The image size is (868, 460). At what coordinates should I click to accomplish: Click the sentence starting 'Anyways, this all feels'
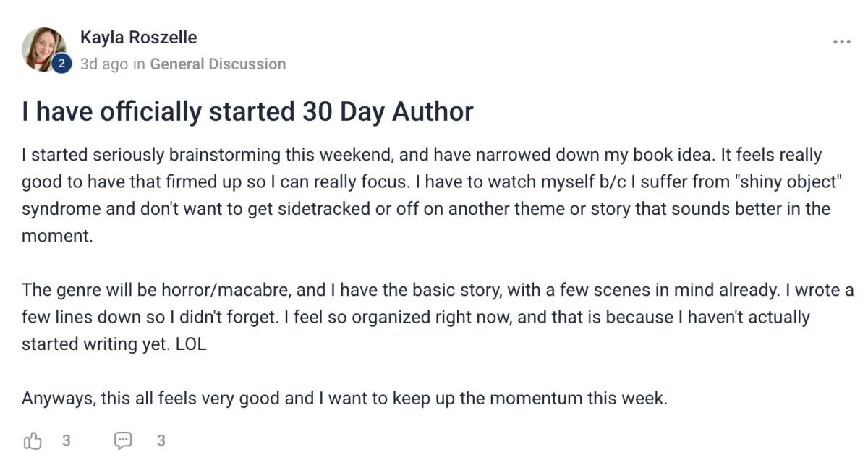(344, 398)
